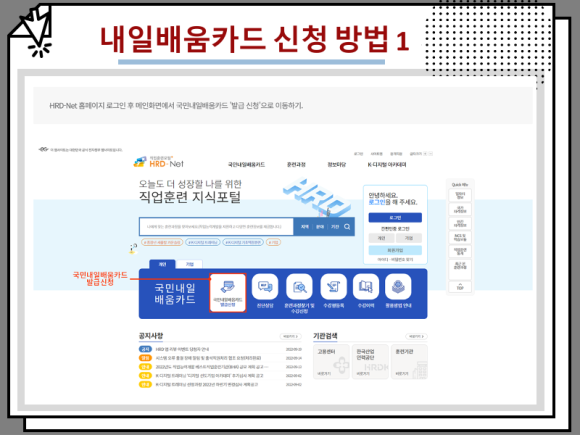Image resolution: width=580 pixels, height=435 pixels.
Task: Click the 회원가입 button
Action: pos(395,250)
